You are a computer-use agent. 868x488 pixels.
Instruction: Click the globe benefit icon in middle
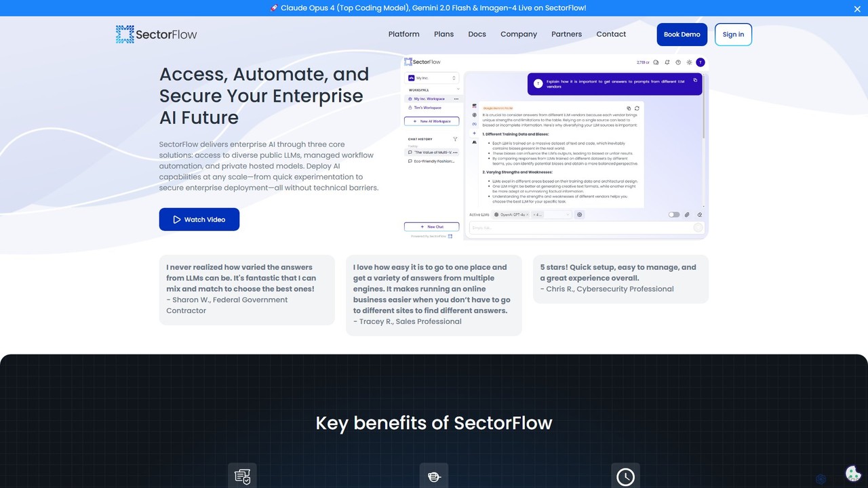(x=434, y=477)
